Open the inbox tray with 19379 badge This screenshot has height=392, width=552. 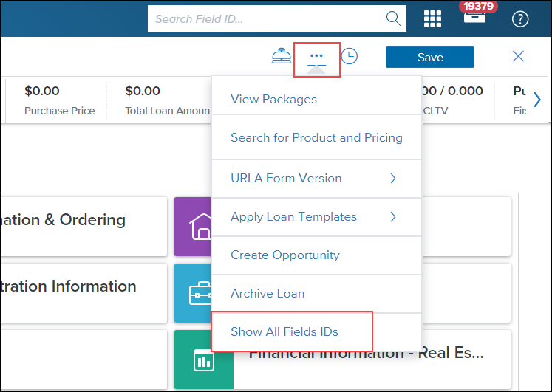pyautogui.click(x=474, y=17)
